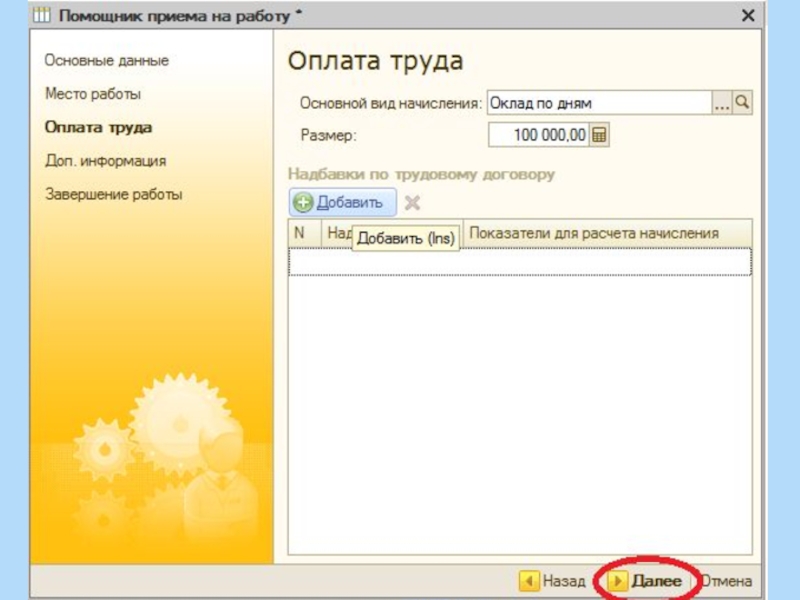Click the Размер amount field
This screenshot has width=800, height=600.
pos(538,135)
